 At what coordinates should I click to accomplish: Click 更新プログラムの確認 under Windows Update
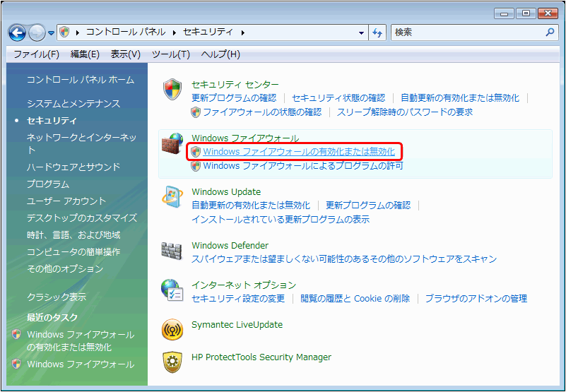pos(368,206)
